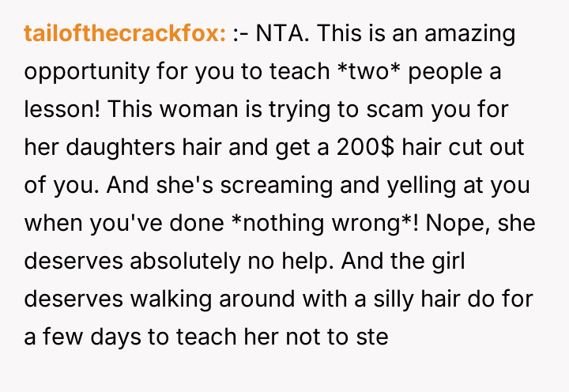Click the word "amazing" in the first line
The image size is (569, 392).
[469, 34]
